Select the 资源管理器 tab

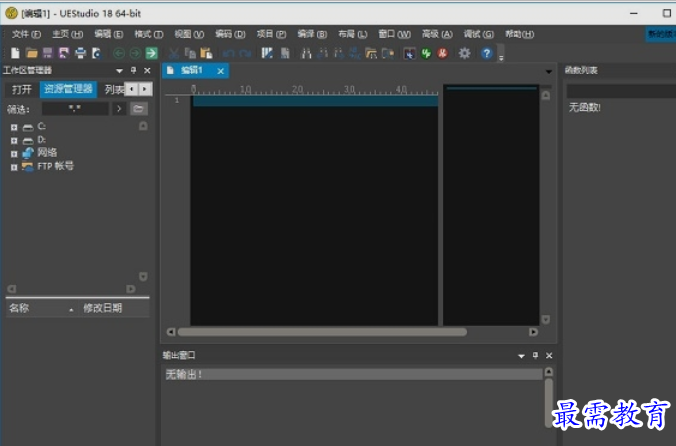point(68,89)
